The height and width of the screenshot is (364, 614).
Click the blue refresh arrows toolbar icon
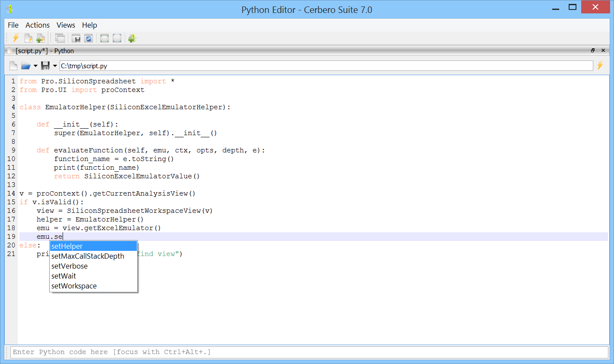(x=89, y=38)
